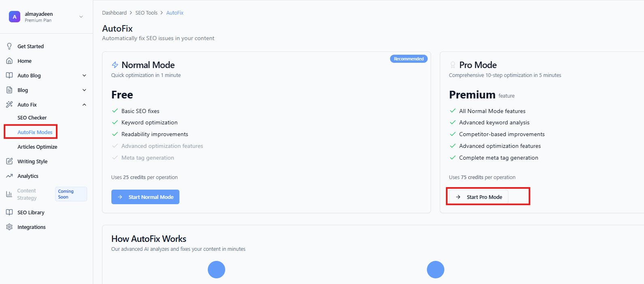The height and width of the screenshot is (284, 644).
Task: Click the Home house icon in sidebar
Action: [9, 61]
